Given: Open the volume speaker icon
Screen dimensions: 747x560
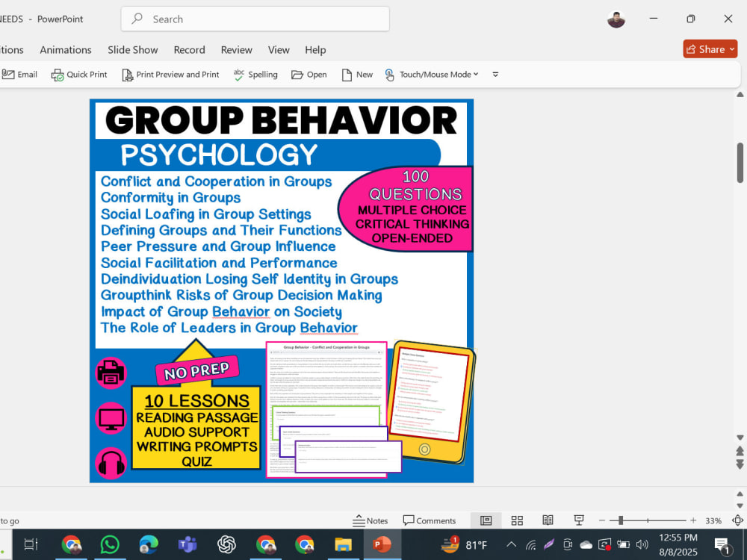Looking at the screenshot, I should (x=642, y=544).
